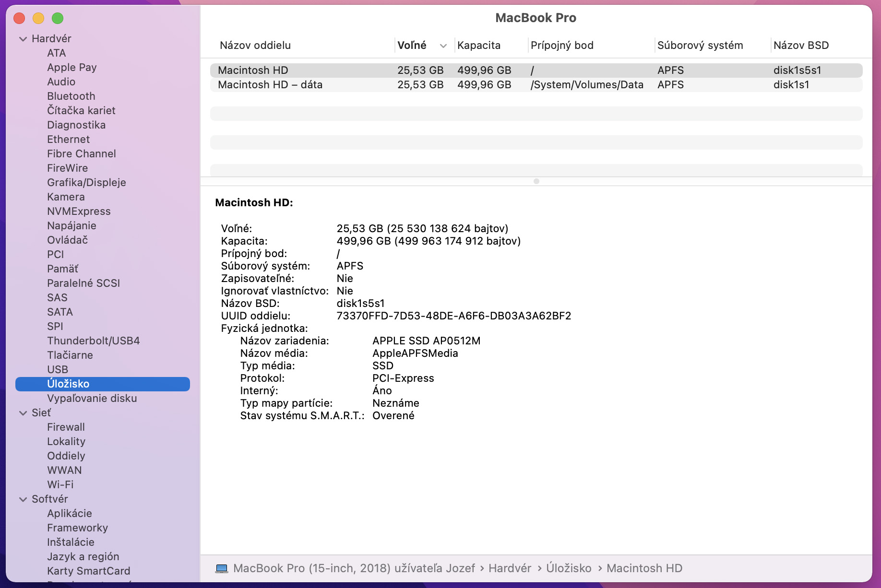
Task: Click the UUID oddielu value
Action: point(454,316)
